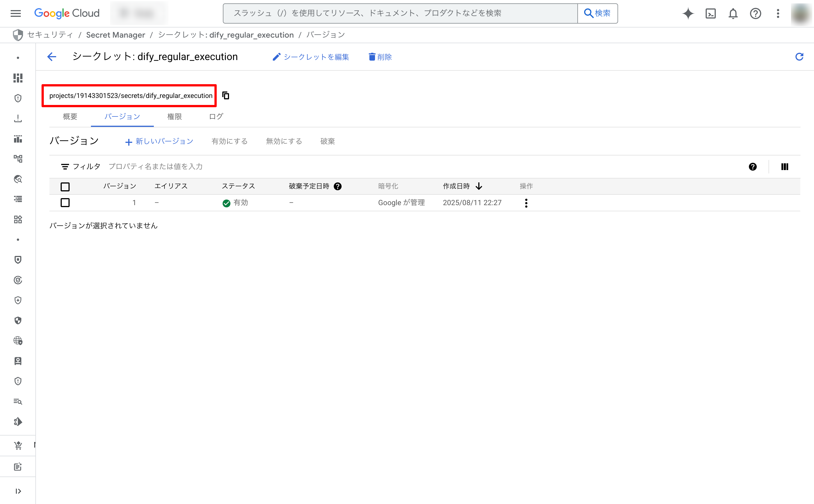Open the hamburger navigation menu
Viewport: 814px width, 504px height.
(x=16, y=14)
